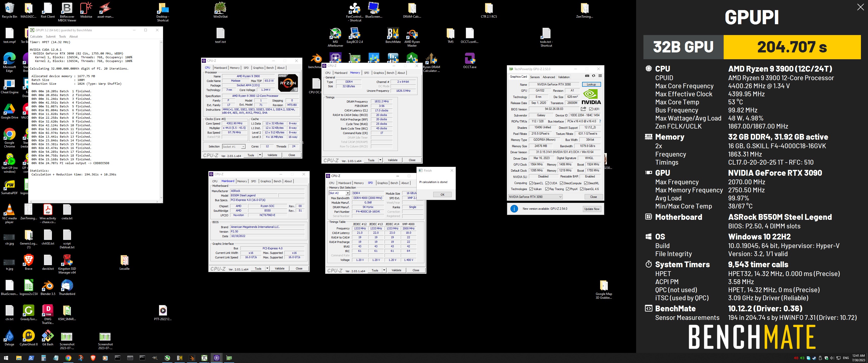Expand Tools arrow in CPU-Z CPU window

tap(260, 155)
